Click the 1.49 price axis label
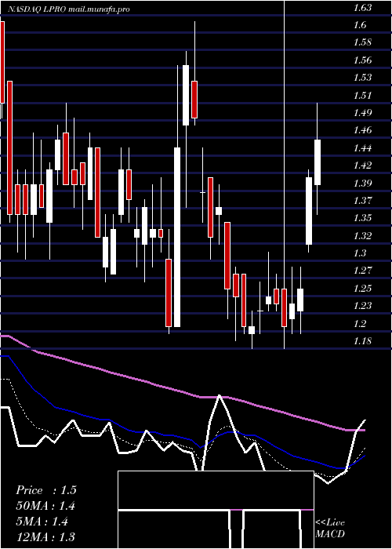Screen dimensions: 392x549 [x=362, y=113]
